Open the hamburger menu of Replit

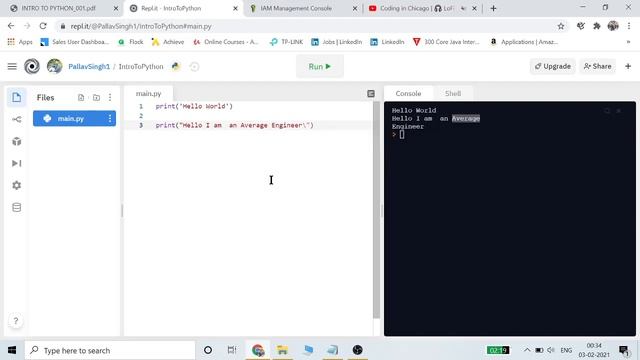point(12,66)
